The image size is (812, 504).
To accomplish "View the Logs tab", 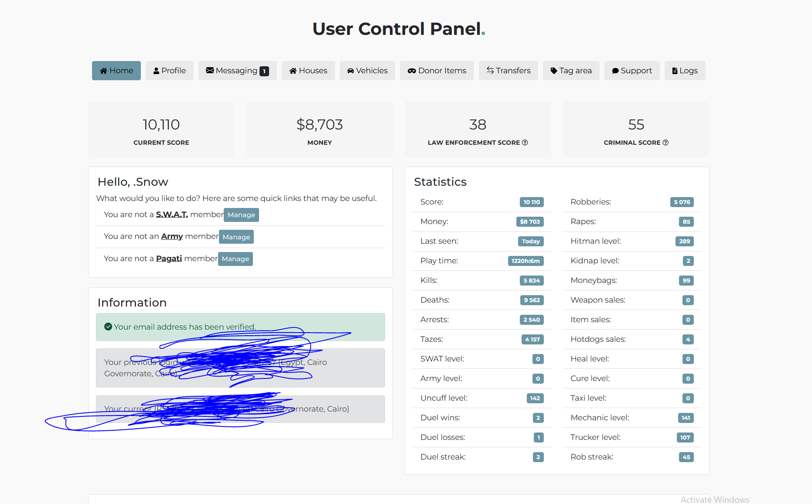I will tap(685, 71).
